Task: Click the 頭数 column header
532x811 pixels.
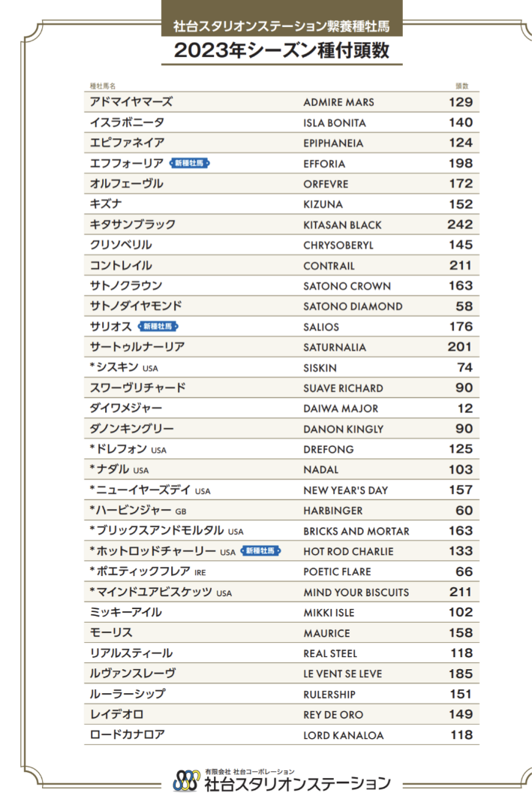Action: pyautogui.click(x=462, y=86)
